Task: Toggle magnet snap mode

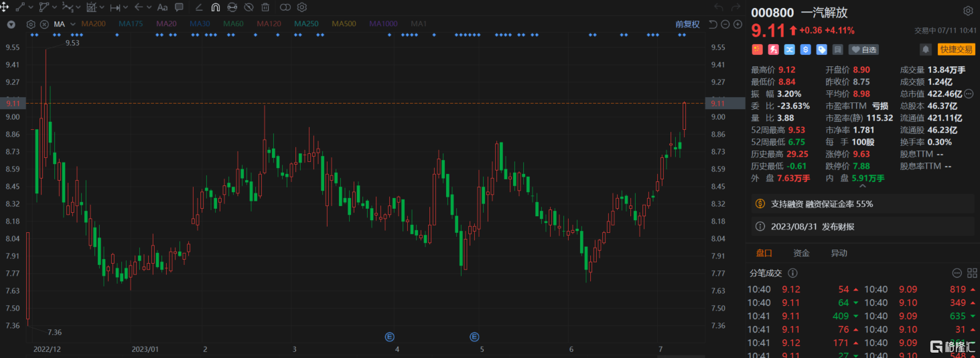Action: click(215, 7)
